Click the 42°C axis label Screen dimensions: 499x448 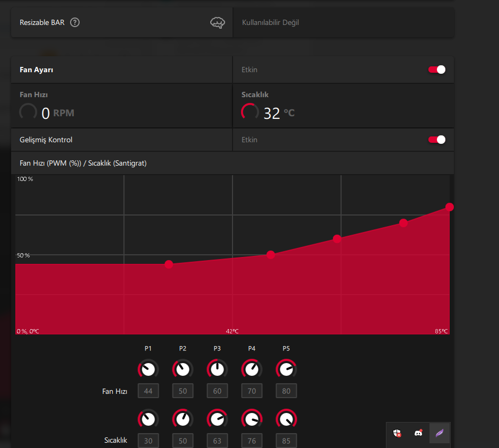(x=233, y=331)
